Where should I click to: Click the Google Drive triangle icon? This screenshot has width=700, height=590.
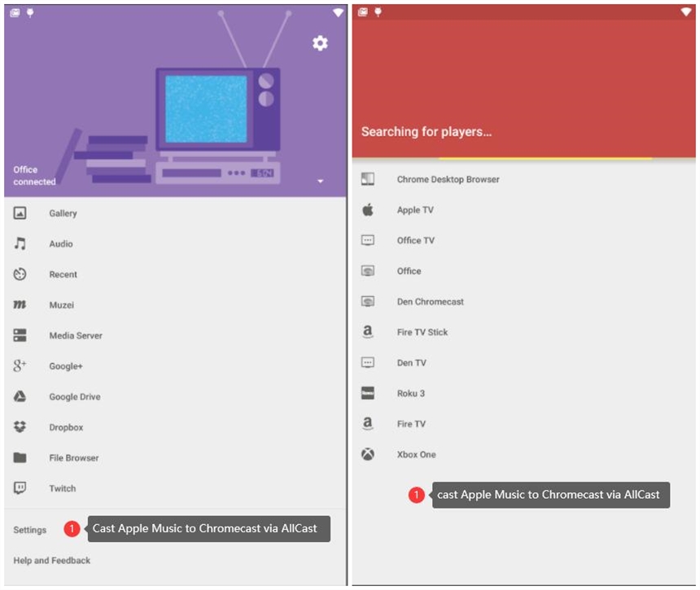tap(20, 396)
